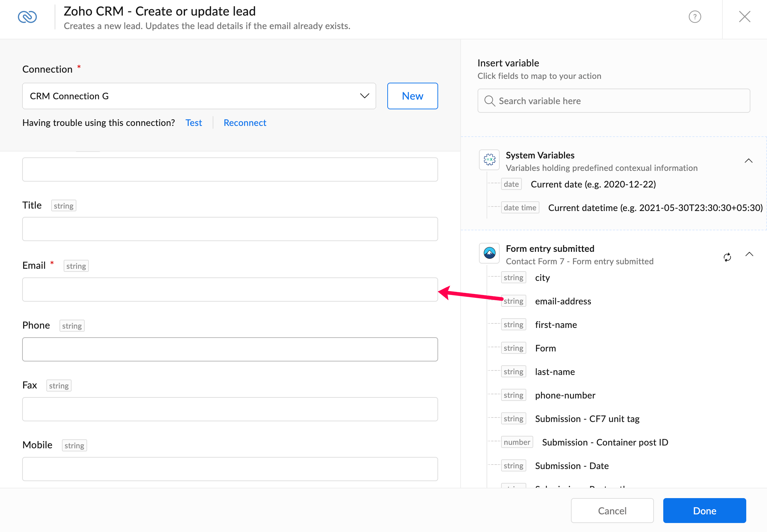The height and width of the screenshot is (532, 767).
Task: Click the New connection button
Action: [413, 96]
